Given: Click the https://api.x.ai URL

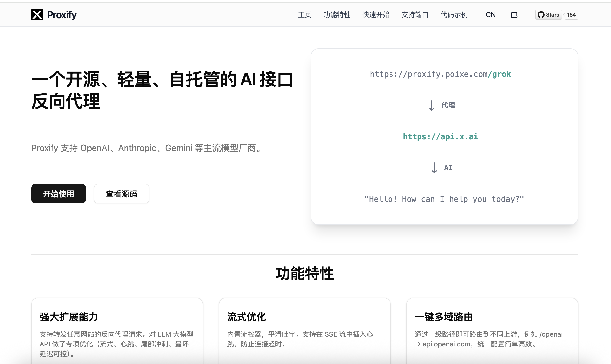Looking at the screenshot, I should tap(440, 136).
